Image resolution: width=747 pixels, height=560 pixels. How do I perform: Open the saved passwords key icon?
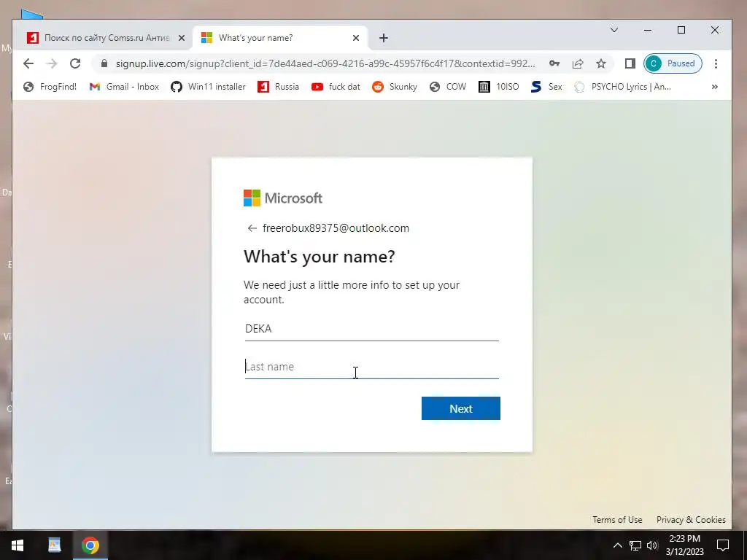pos(554,63)
